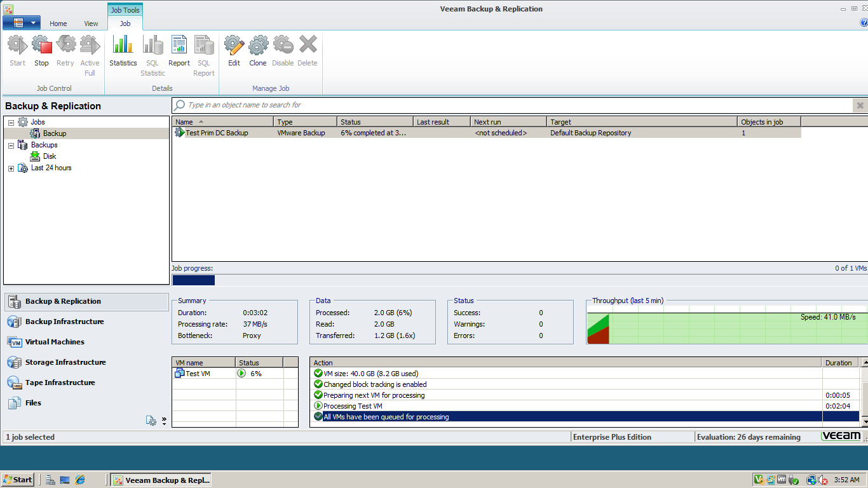
Task: Click the object name search field
Action: click(445, 105)
